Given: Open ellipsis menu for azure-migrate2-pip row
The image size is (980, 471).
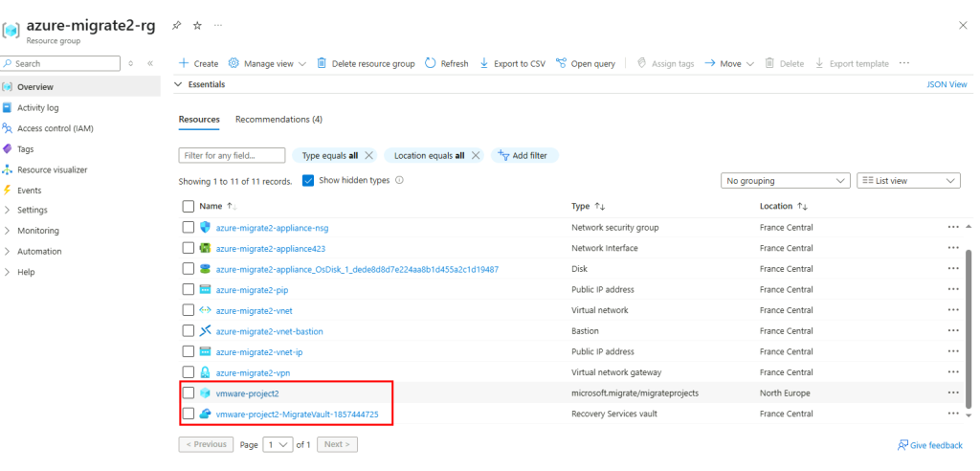Looking at the screenshot, I should coord(953,289).
